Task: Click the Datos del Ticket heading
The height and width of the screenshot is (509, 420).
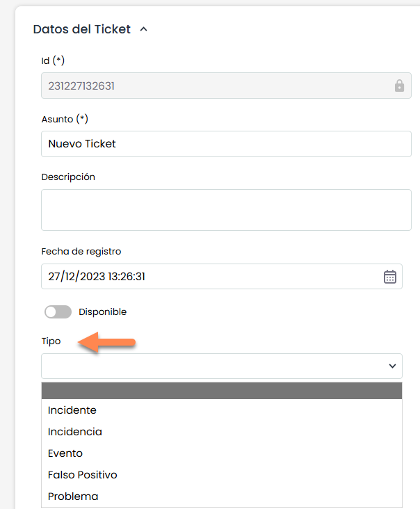Action: pyautogui.click(x=82, y=30)
